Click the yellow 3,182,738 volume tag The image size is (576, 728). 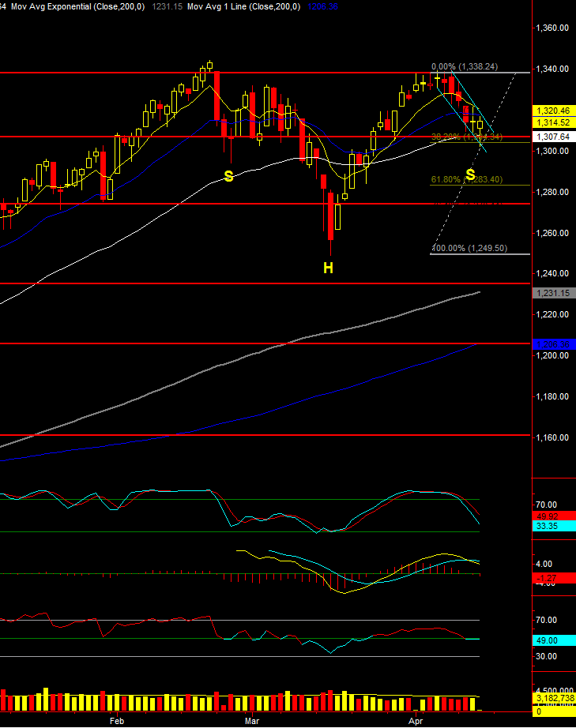point(552,700)
